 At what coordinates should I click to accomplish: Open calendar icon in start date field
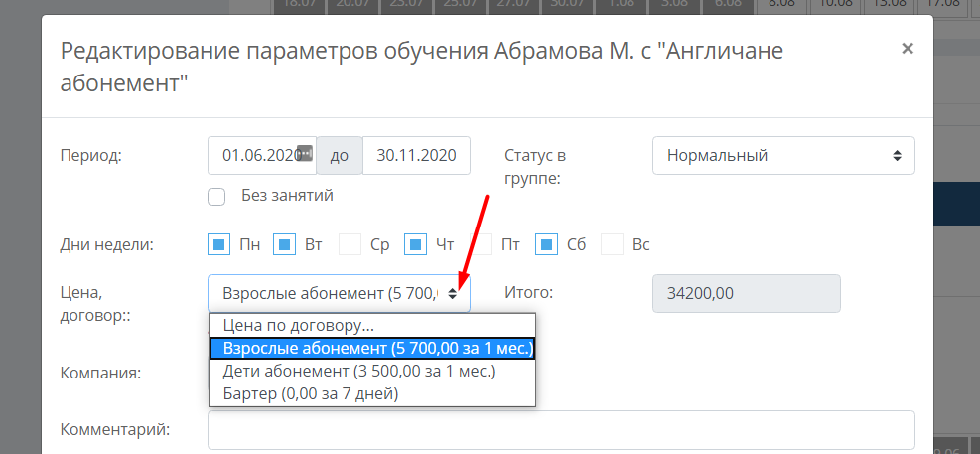click(305, 152)
